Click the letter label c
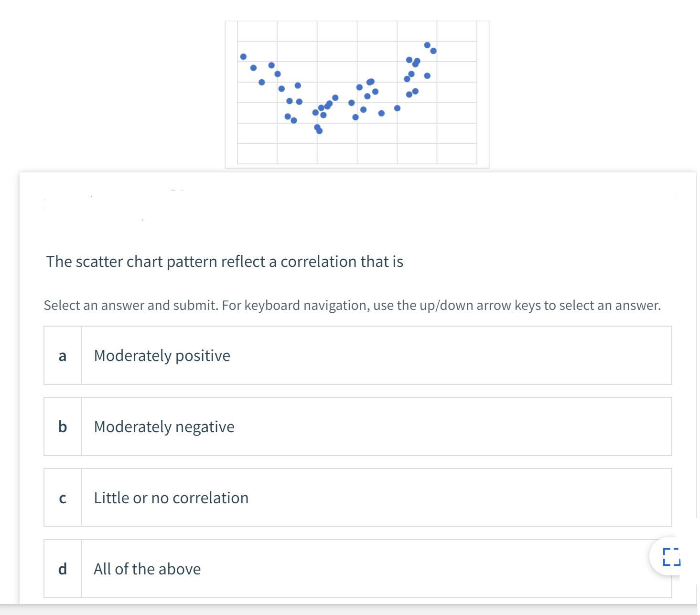Screen dimensions: 700x615 (x=62, y=498)
